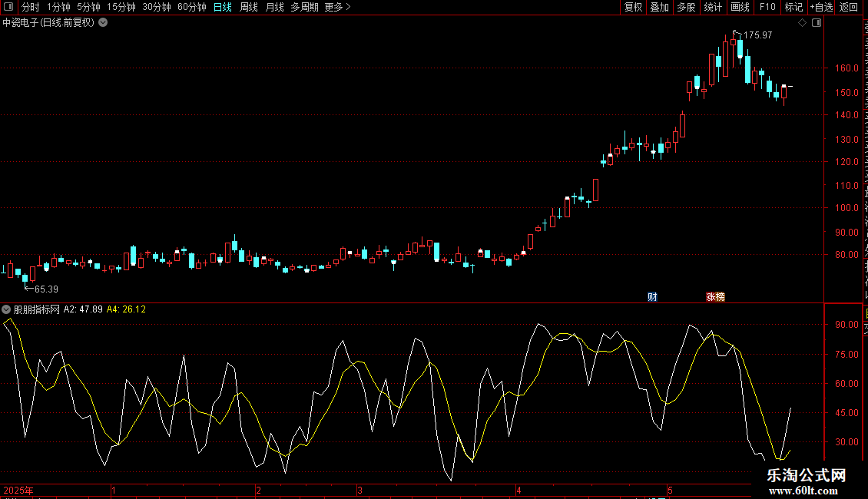Image resolution: width=868 pixels, height=499 pixels.
Task: Open indicator dropdown beside 股朋指标网
Action: tap(6, 309)
